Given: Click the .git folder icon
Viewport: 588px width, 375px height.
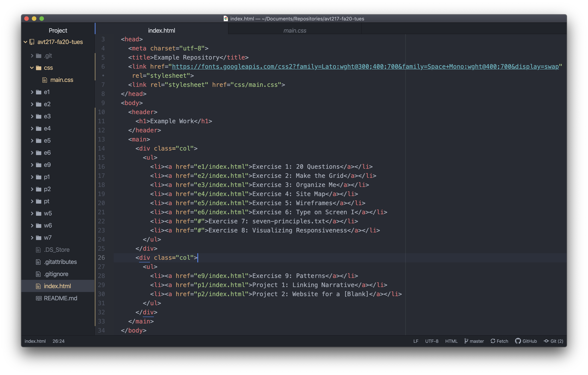Looking at the screenshot, I should [39, 56].
